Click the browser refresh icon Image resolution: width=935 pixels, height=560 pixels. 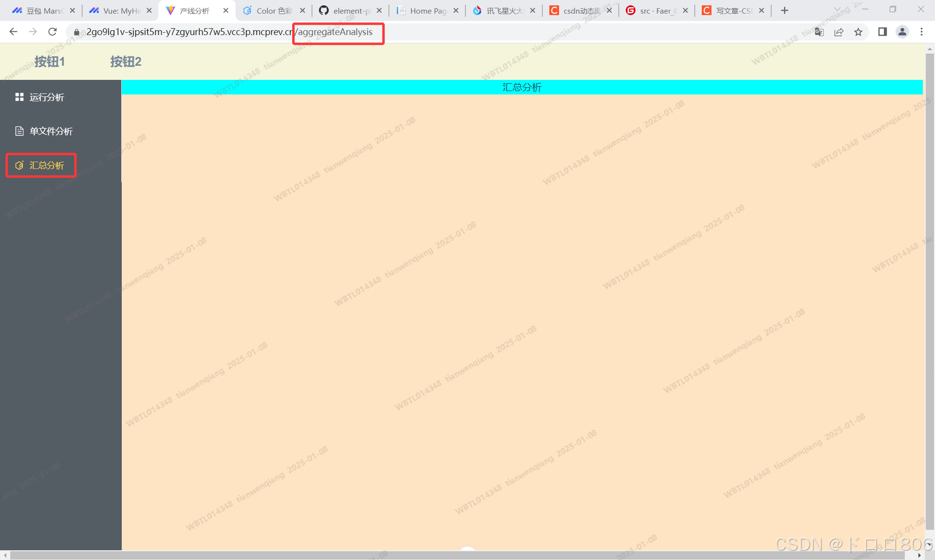[53, 32]
